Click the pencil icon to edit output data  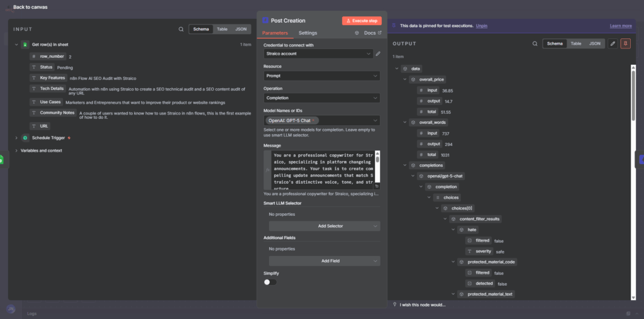tap(613, 43)
